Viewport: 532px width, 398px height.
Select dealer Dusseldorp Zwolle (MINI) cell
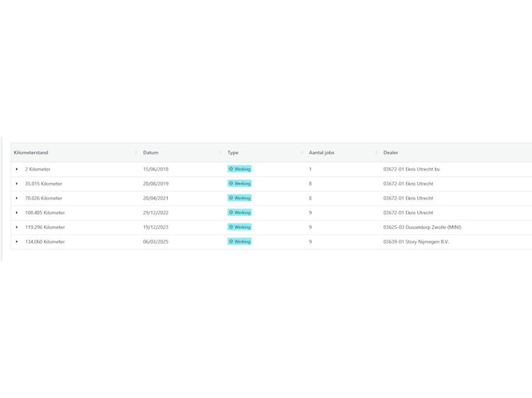(422, 227)
